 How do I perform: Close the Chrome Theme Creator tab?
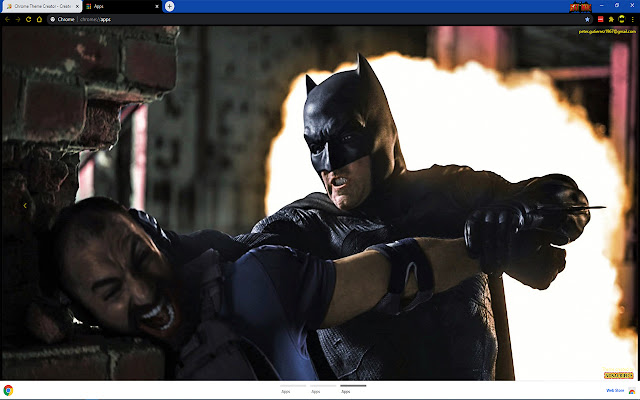click(77, 6)
